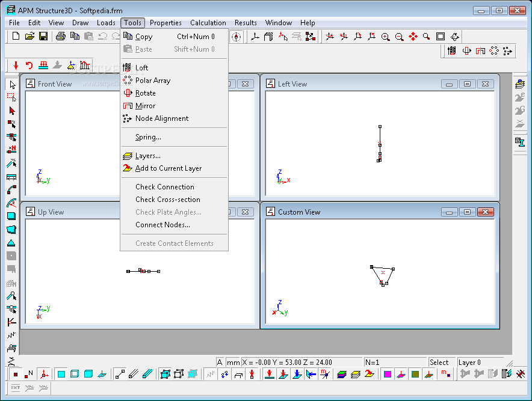The height and width of the screenshot is (401, 532).
Task: Open the Help menu
Action: tap(308, 23)
